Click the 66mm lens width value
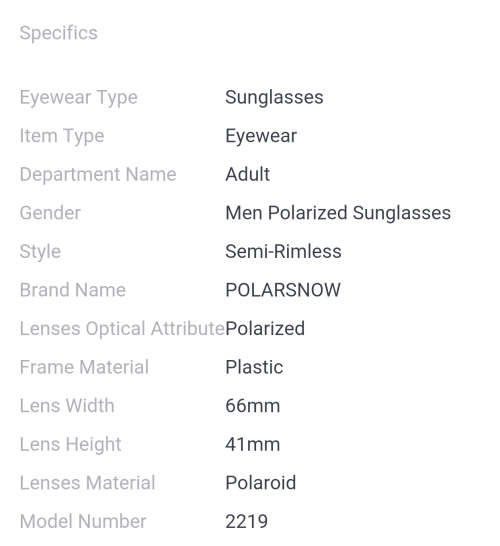Viewport: 500px width, 546px height. click(x=253, y=406)
